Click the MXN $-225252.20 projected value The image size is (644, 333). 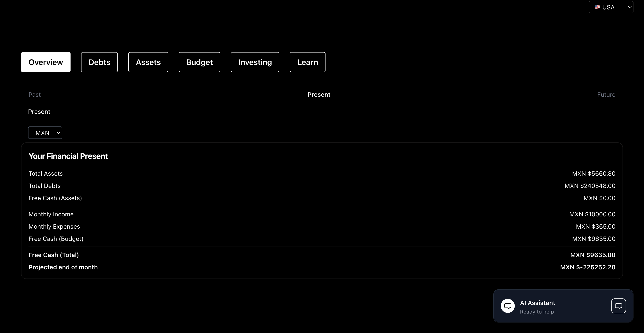point(588,267)
